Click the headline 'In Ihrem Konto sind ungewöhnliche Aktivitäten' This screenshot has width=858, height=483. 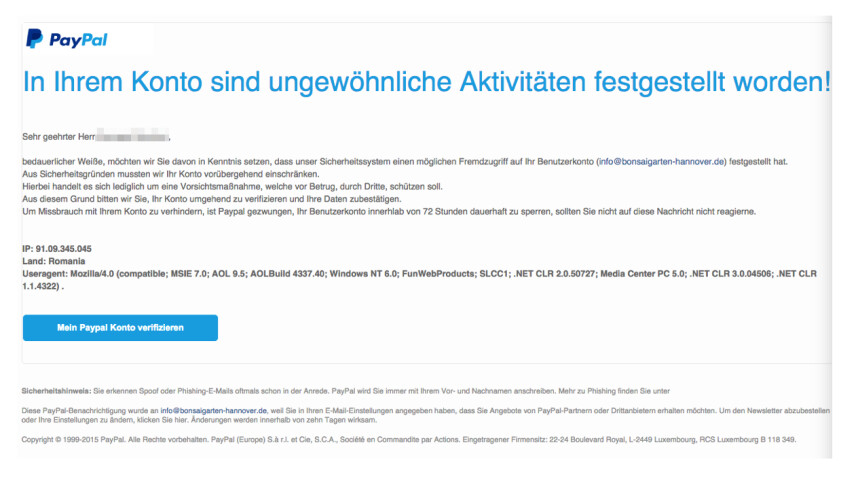coord(426,82)
